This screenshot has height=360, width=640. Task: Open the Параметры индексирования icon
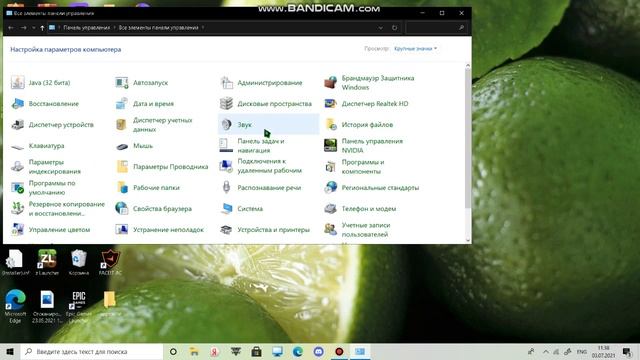tap(18, 167)
